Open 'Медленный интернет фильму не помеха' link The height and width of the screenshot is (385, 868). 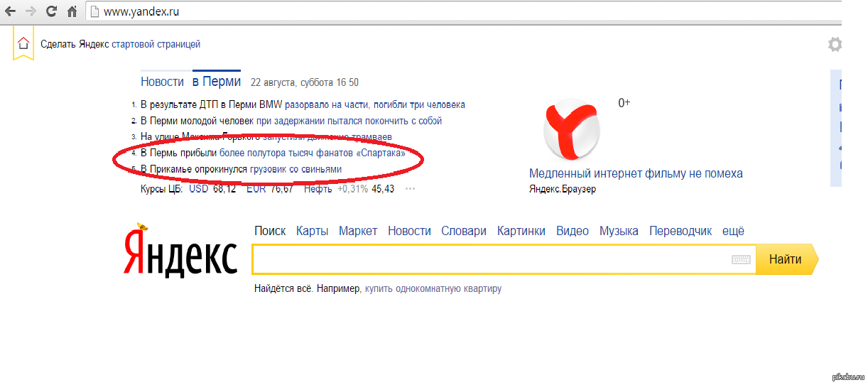(636, 173)
